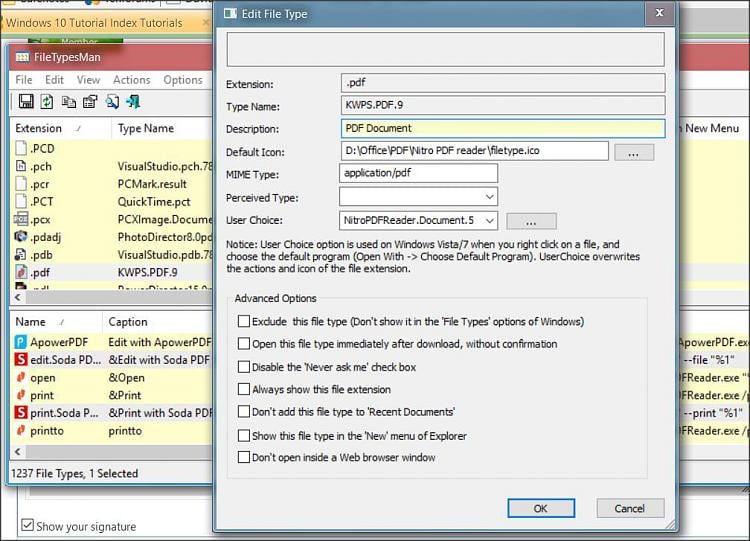Toggle Disable the 'Never ask me' check box
Viewport: 750px width, 541px height.
coord(243,366)
